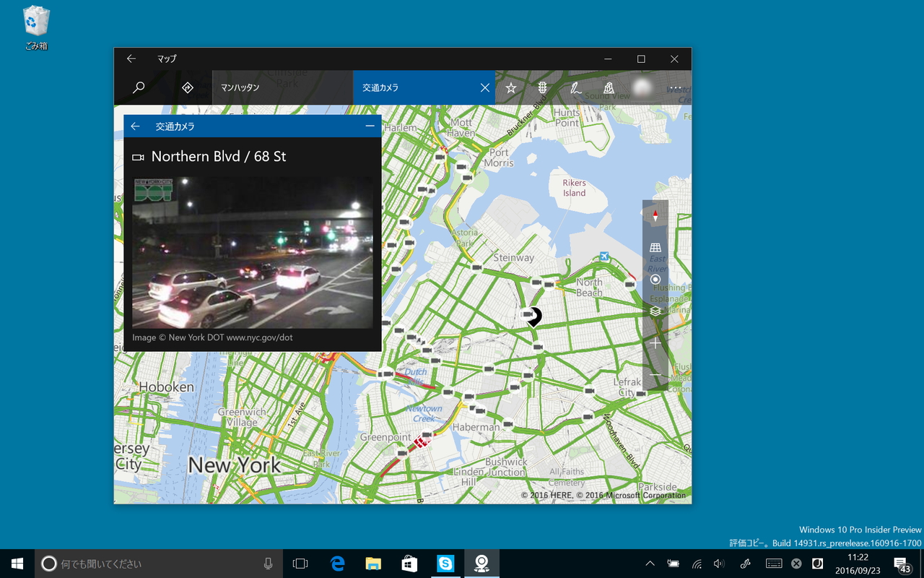Activate the Cortana microphone
924x578 pixels.
(269, 564)
